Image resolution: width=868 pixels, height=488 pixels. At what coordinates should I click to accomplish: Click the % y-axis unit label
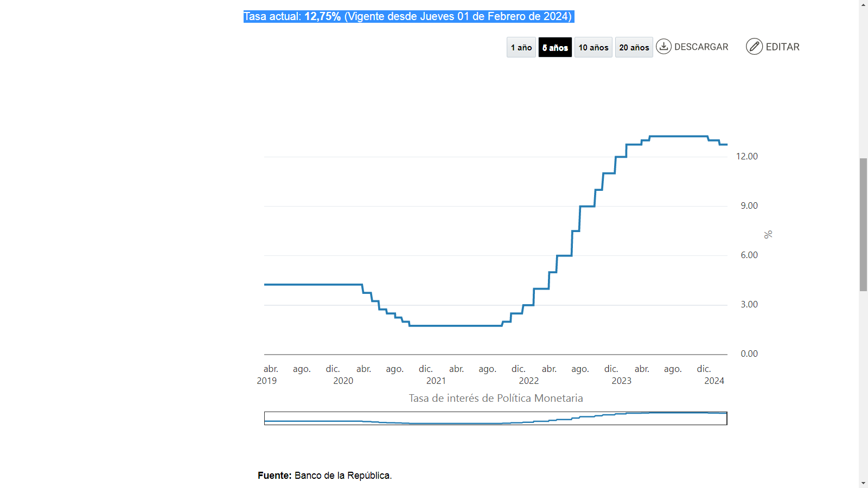point(768,234)
